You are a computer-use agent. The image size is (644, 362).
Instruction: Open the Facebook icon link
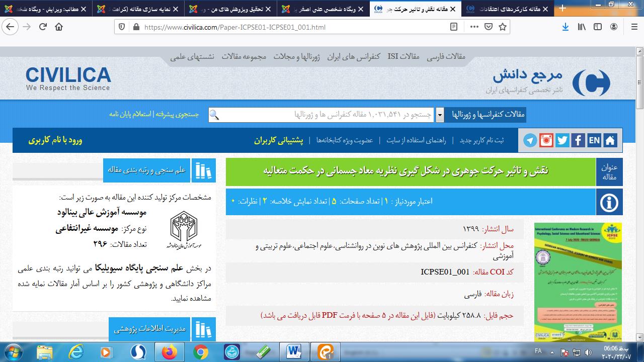[578, 140]
